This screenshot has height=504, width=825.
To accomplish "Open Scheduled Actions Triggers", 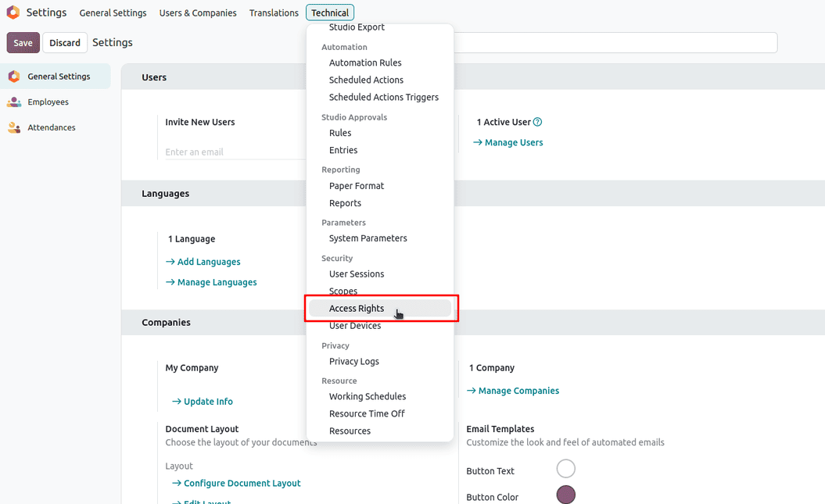I will [383, 97].
